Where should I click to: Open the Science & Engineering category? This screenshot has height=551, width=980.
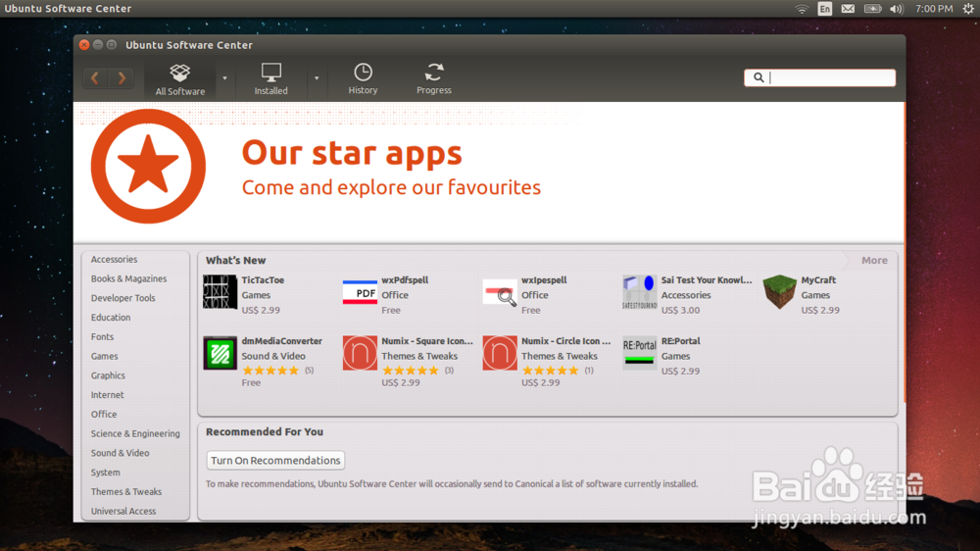click(135, 433)
